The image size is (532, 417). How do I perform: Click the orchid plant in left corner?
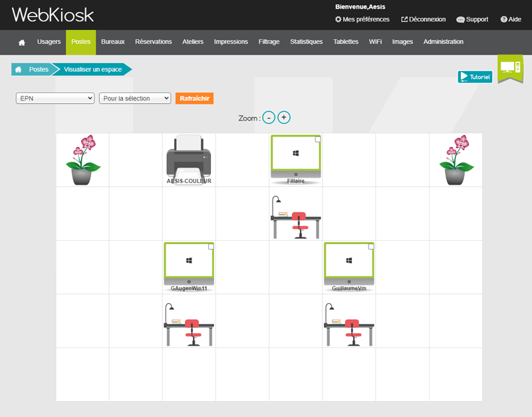coord(82,160)
